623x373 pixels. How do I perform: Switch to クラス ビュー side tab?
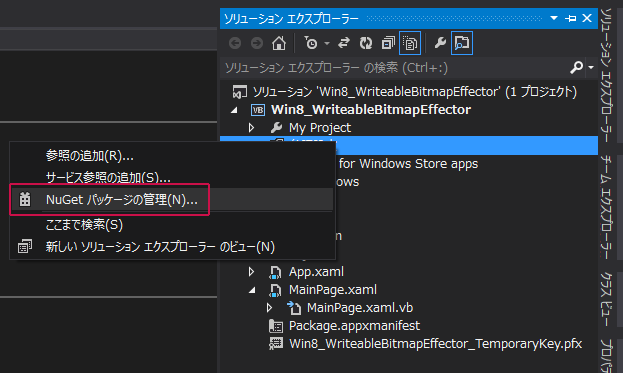coord(606,299)
